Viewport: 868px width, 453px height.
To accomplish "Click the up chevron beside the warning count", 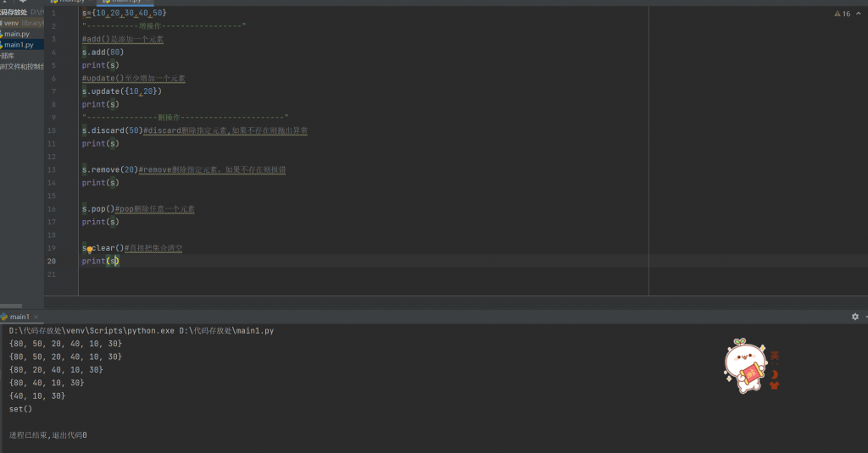I will tap(860, 14).
